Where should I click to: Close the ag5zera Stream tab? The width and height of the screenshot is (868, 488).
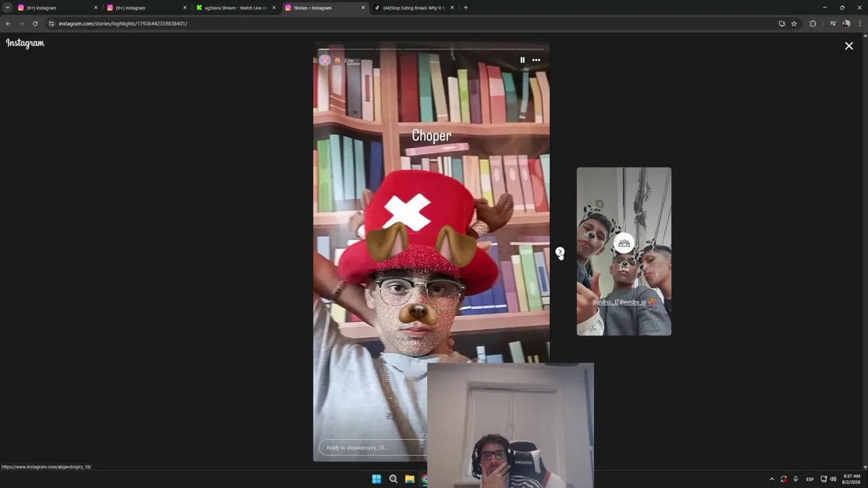coord(274,7)
